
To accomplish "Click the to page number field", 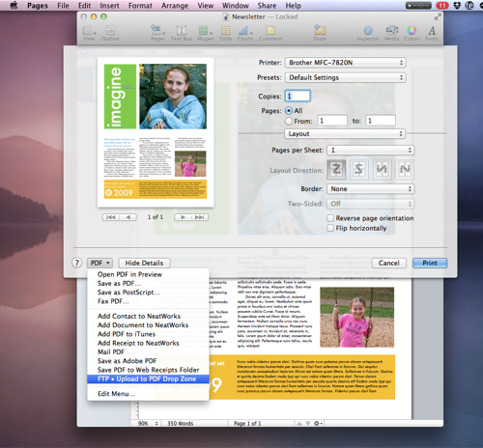I will tap(381, 121).
